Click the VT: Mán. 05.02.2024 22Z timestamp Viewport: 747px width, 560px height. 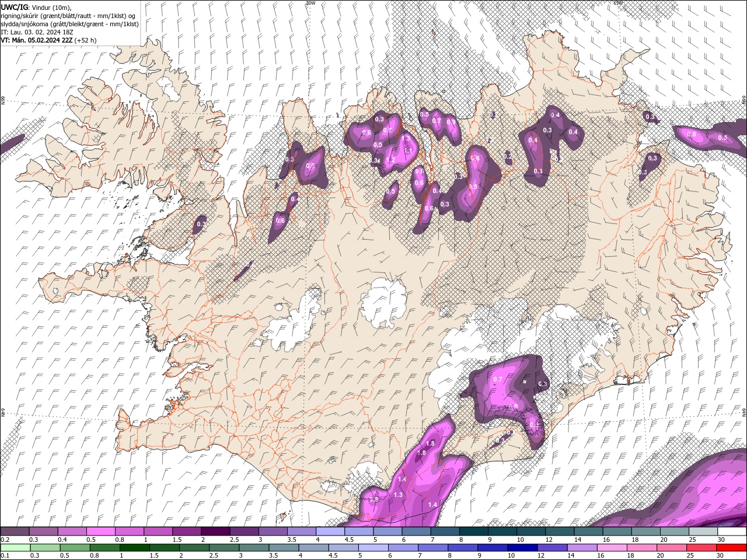[37, 40]
